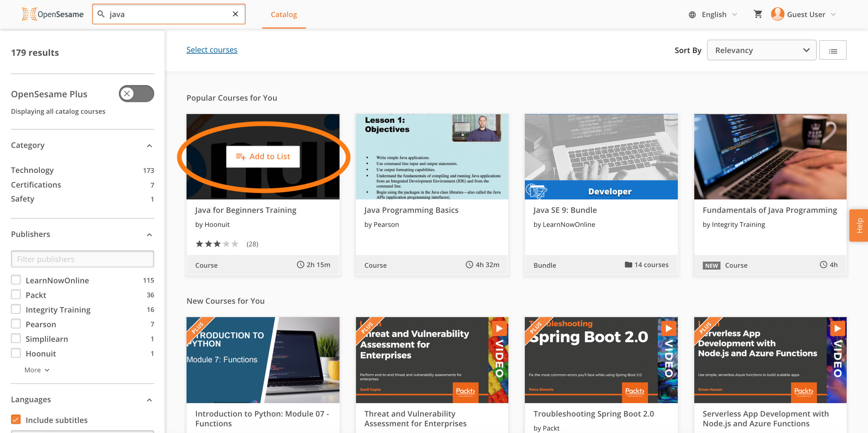Screen dimensions: 868x433
Task: Uncheck the Include subtitles checkbox
Action: [x=16, y=419]
